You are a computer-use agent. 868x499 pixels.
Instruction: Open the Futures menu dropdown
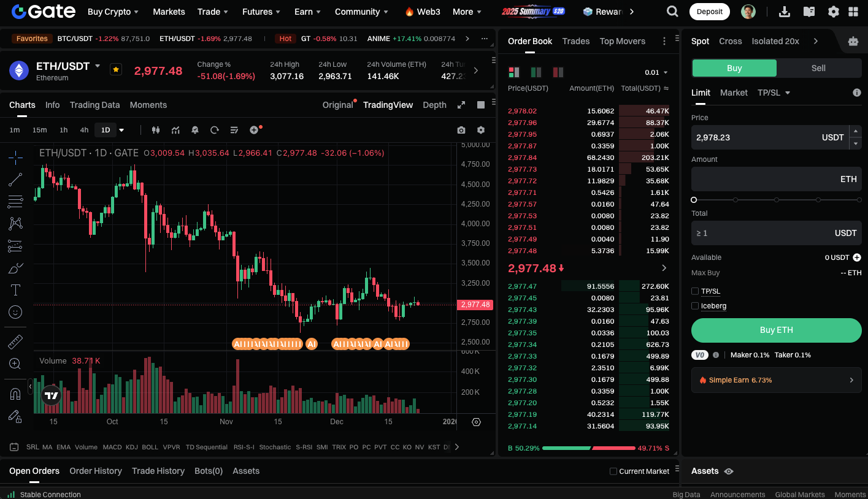pos(261,12)
